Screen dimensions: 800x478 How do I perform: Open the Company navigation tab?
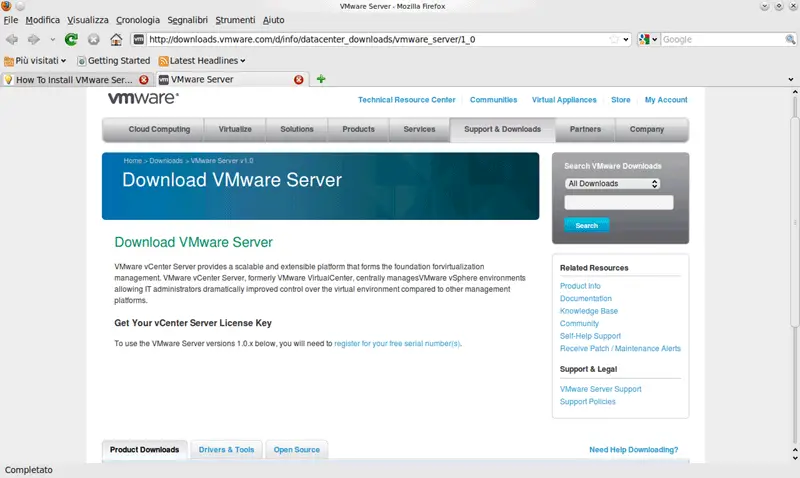coord(646,130)
